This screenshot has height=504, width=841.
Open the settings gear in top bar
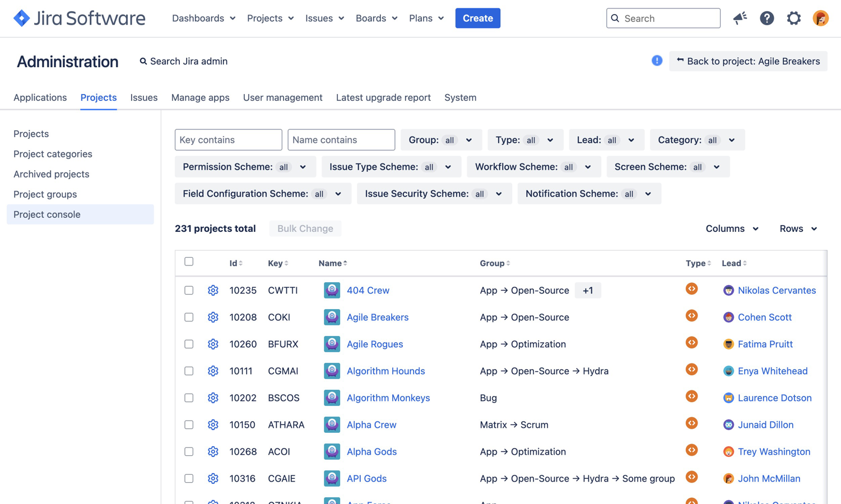[x=793, y=18]
